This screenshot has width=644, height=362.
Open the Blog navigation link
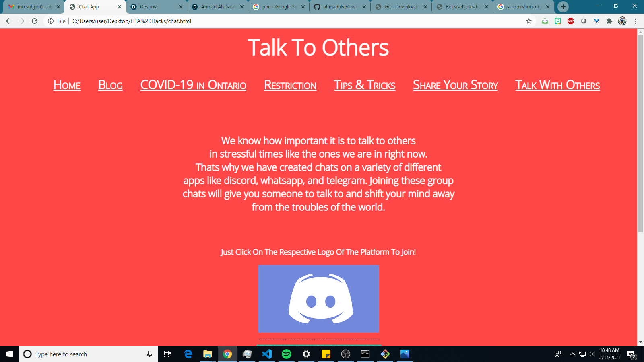[x=110, y=85]
